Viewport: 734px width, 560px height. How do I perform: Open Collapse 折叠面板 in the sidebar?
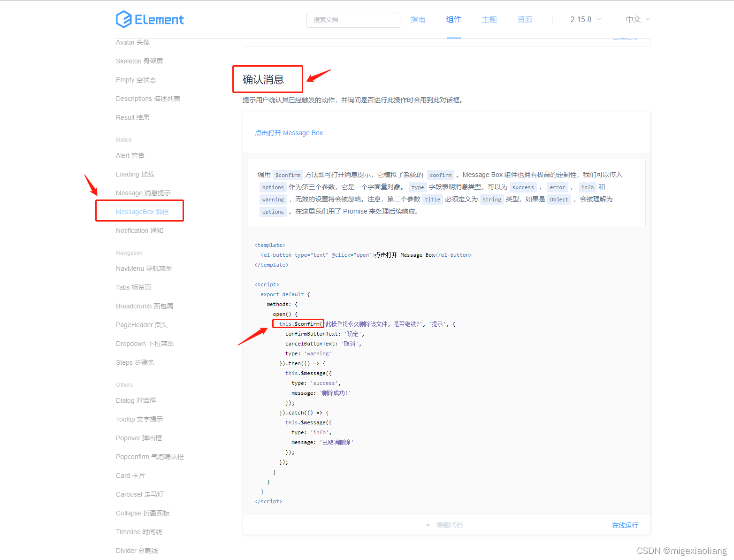tap(143, 513)
